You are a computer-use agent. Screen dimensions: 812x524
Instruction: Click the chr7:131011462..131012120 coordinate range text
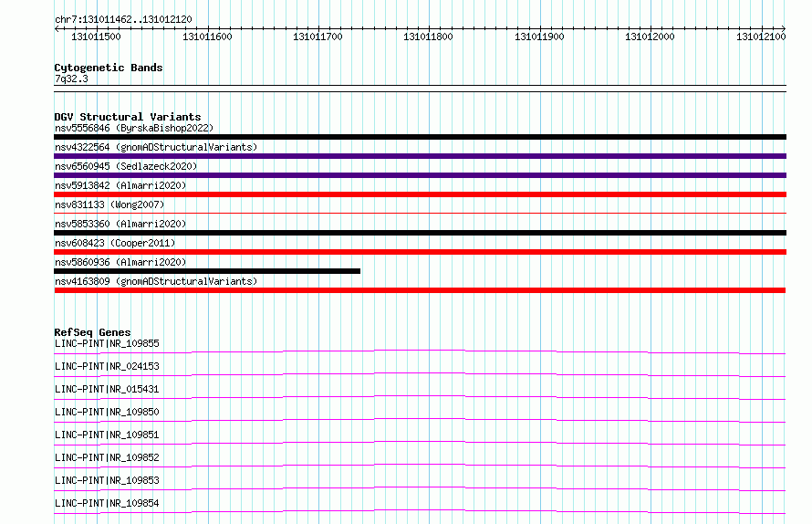tap(123, 20)
